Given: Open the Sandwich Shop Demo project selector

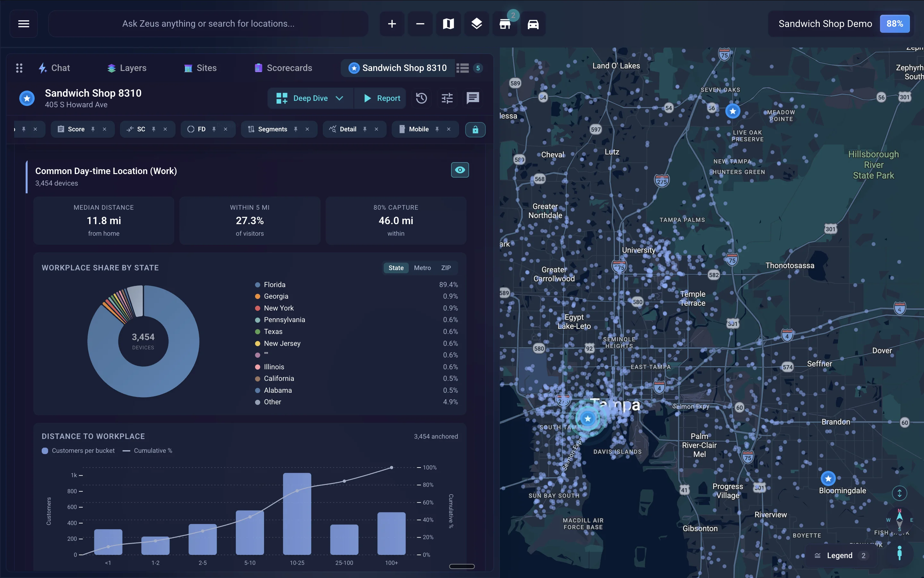Looking at the screenshot, I should click(x=825, y=24).
